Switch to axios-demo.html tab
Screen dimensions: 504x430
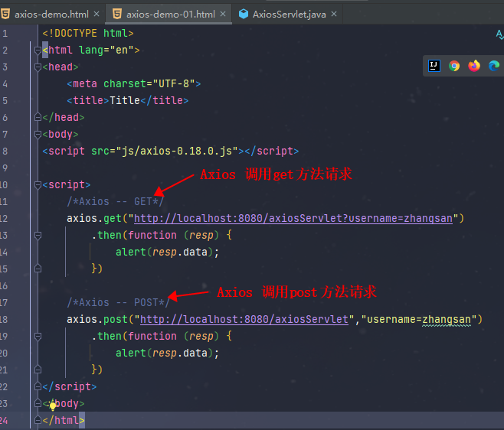(51, 14)
